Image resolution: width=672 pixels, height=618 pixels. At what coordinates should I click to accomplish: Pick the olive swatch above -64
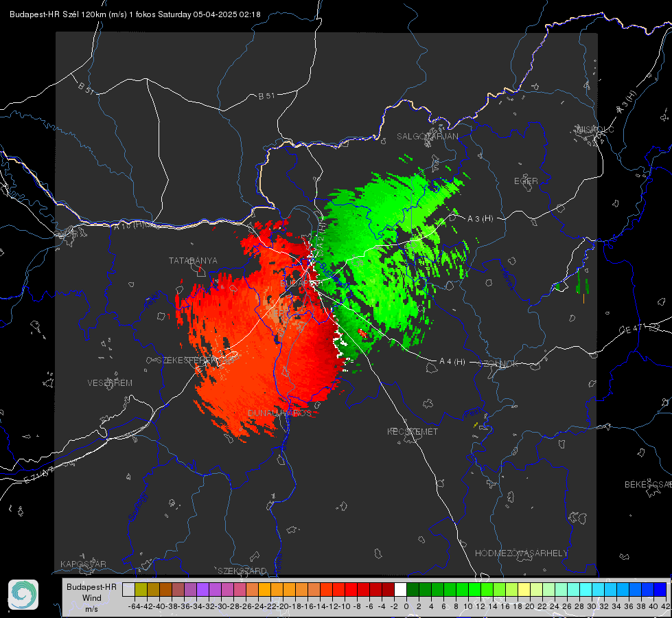(141, 589)
